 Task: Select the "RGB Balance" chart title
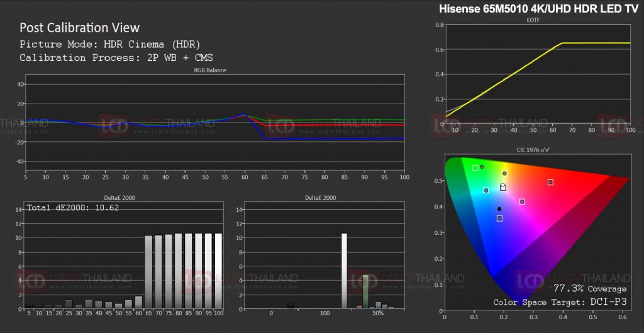[210, 70]
